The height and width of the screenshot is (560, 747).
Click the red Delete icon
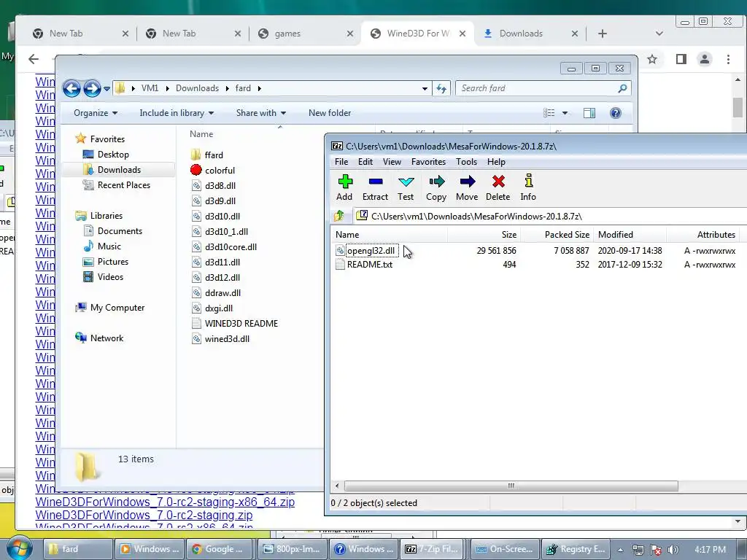(x=498, y=182)
